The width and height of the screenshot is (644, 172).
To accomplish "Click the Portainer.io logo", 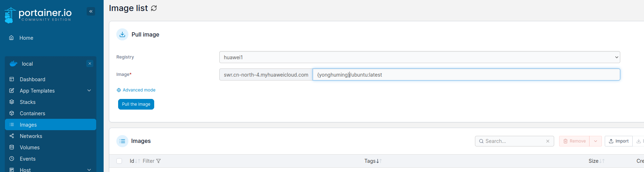I will [x=38, y=15].
